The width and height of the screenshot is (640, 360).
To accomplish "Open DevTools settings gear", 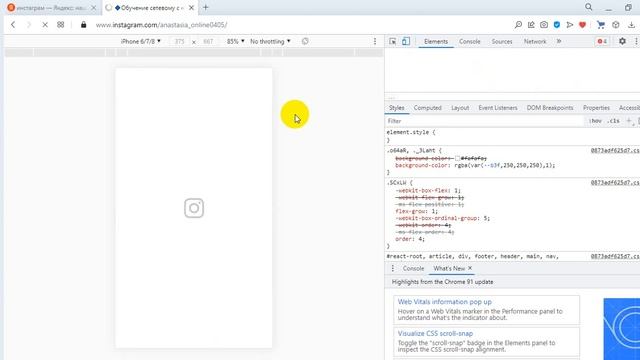I will [622, 41].
